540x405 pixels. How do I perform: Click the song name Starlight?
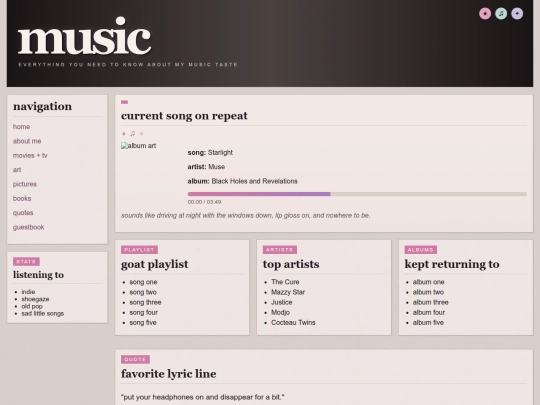pos(220,153)
